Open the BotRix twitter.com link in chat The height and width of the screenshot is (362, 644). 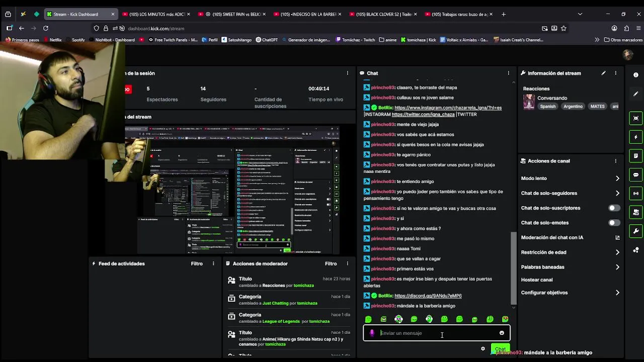423,114
